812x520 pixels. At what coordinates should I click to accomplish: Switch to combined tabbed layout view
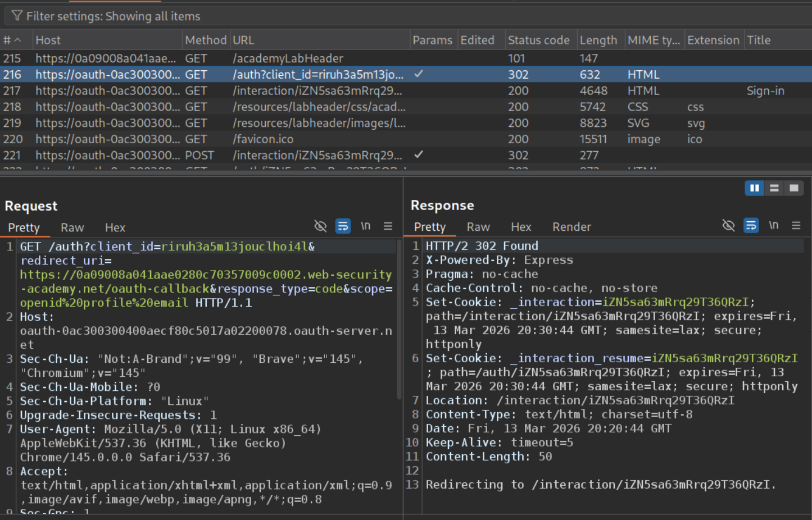(793, 188)
